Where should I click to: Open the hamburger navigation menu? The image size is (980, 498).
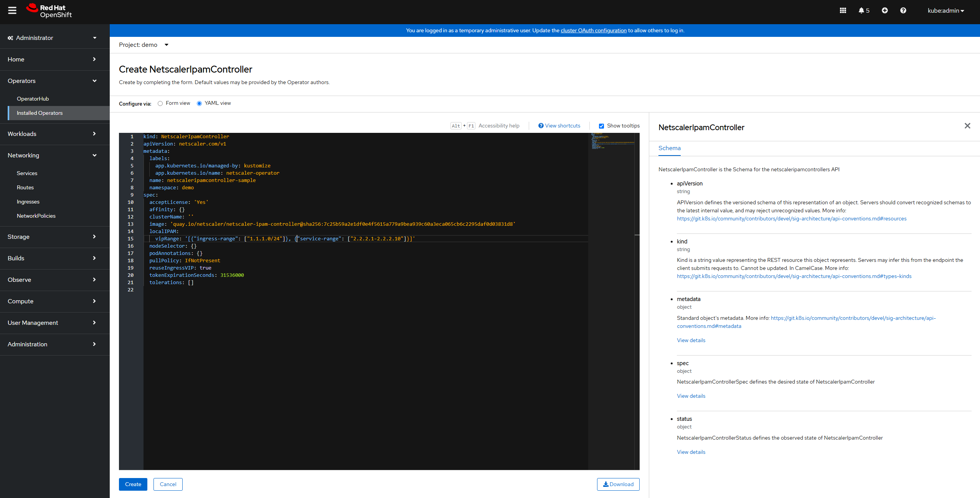tap(12, 11)
